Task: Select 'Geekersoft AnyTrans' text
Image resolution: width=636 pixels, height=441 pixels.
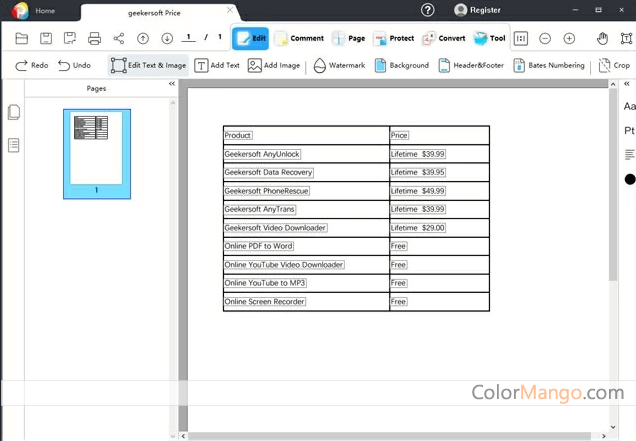Action: pos(260,209)
